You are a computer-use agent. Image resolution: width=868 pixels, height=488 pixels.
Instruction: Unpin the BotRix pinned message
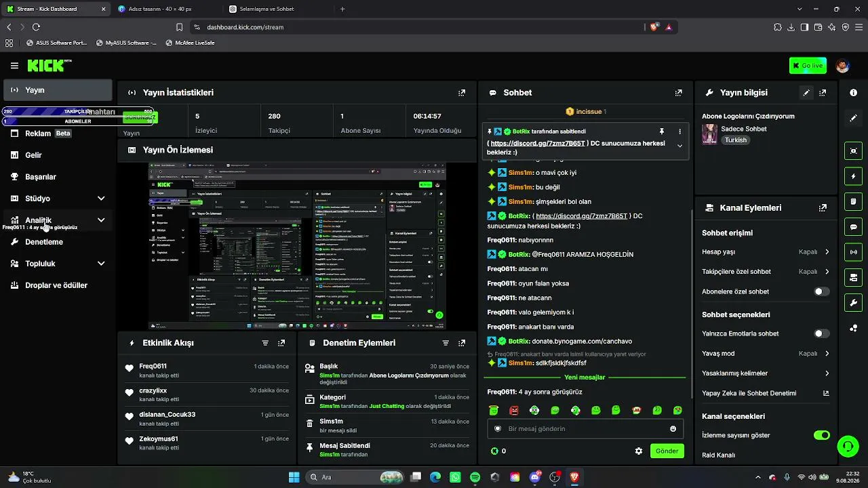662,131
